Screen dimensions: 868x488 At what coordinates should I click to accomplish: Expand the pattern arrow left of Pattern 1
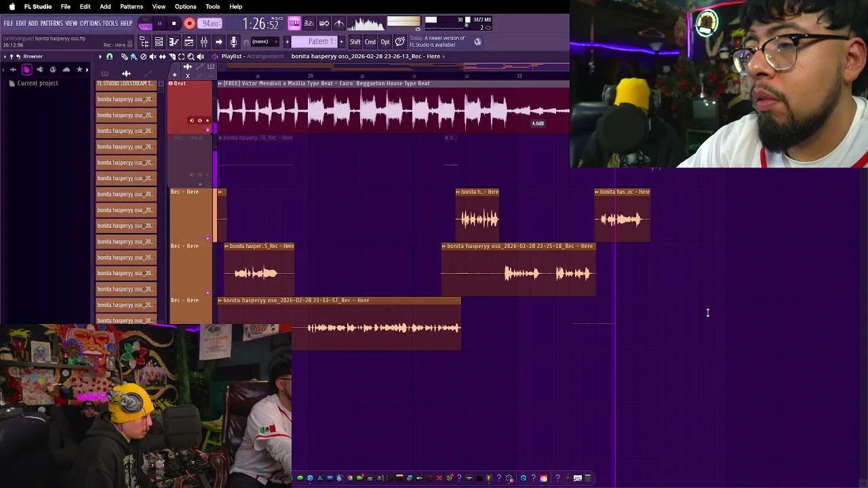coord(288,42)
